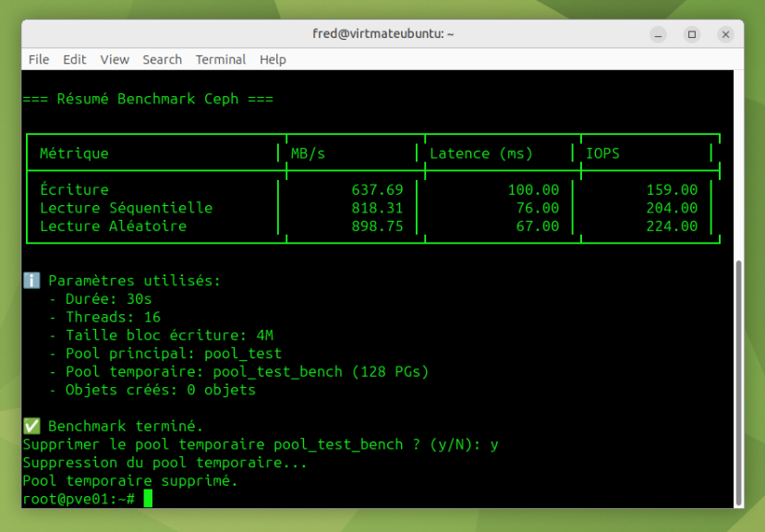The width and height of the screenshot is (765, 532).
Task: Click the line Pool principal: pool_test
Action: pyautogui.click(x=165, y=354)
